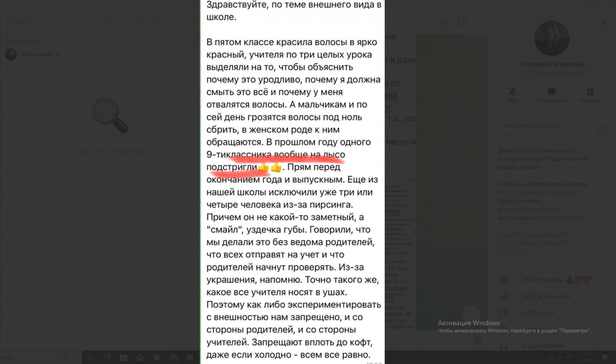Open the 3670 подарков section
This screenshot has height=364, width=616.
pyautogui.click(x=543, y=279)
